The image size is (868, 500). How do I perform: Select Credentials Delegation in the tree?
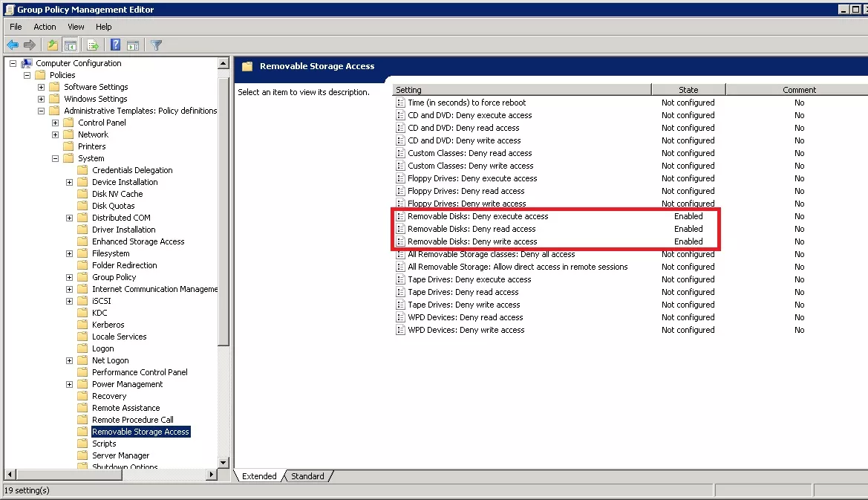[132, 171]
